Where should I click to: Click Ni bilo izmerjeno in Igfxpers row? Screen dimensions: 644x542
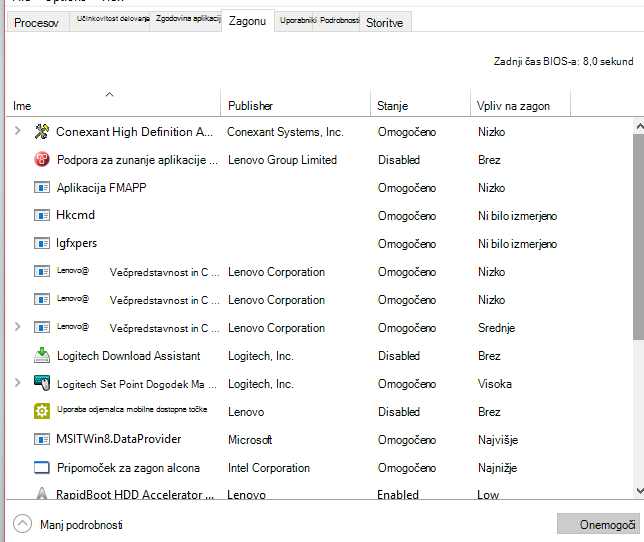(x=518, y=244)
